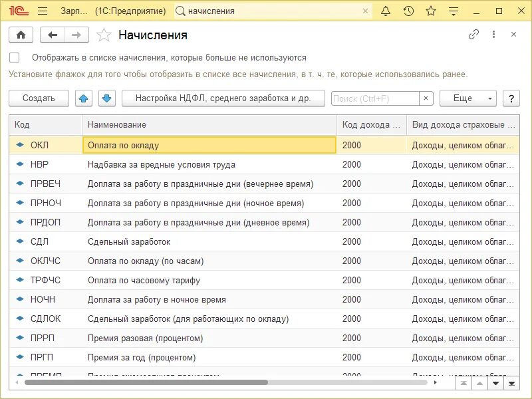Move item up with blue arrow
Image resolution: width=532 pixels, height=399 pixels.
coord(84,98)
